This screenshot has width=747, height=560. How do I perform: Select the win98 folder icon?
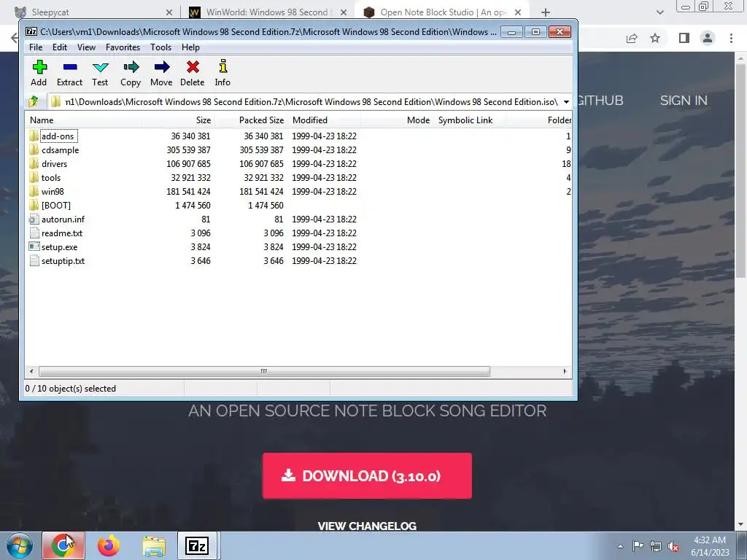(34, 192)
